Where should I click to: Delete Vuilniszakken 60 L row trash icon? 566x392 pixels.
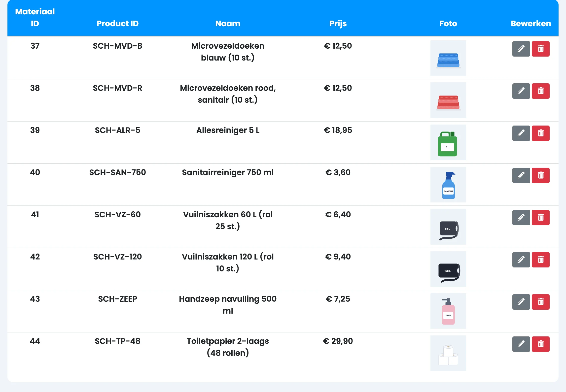pyautogui.click(x=541, y=218)
